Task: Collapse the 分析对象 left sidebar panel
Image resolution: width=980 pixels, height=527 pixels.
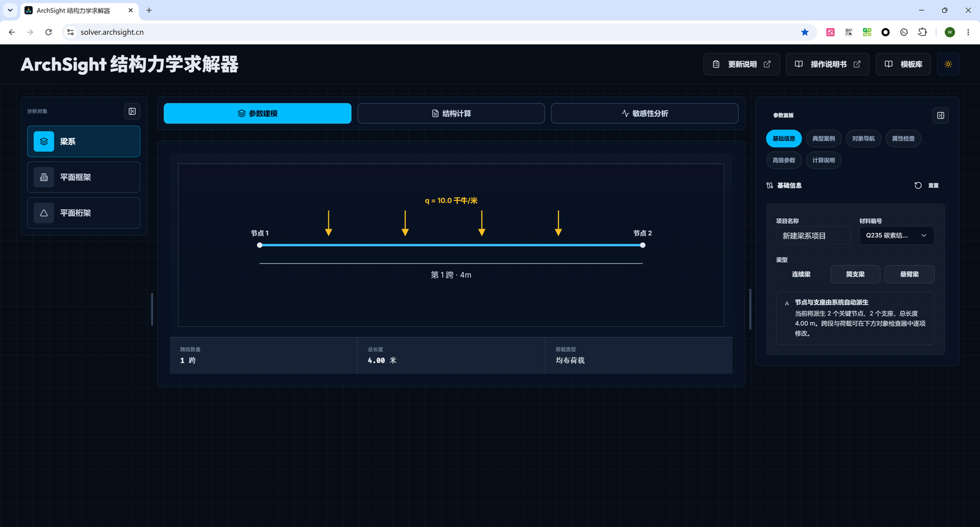Action: 132,112
